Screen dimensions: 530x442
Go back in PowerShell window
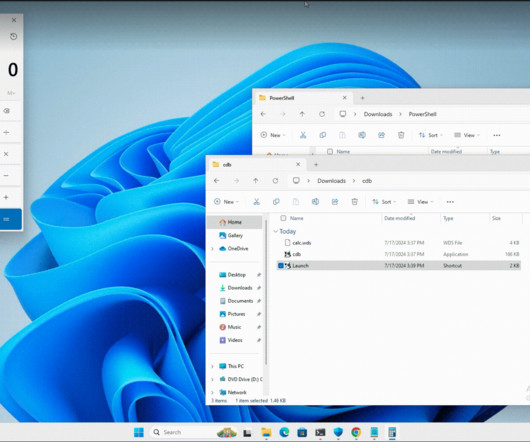pyautogui.click(x=263, y=114)
